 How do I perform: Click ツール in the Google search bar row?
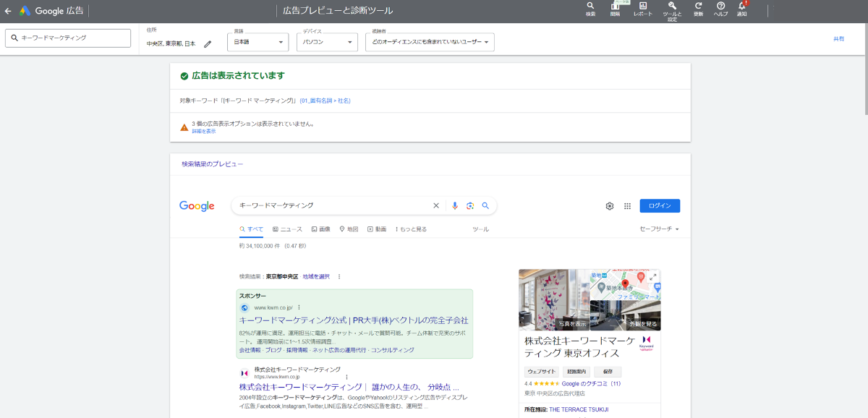(x=480, y=229)
